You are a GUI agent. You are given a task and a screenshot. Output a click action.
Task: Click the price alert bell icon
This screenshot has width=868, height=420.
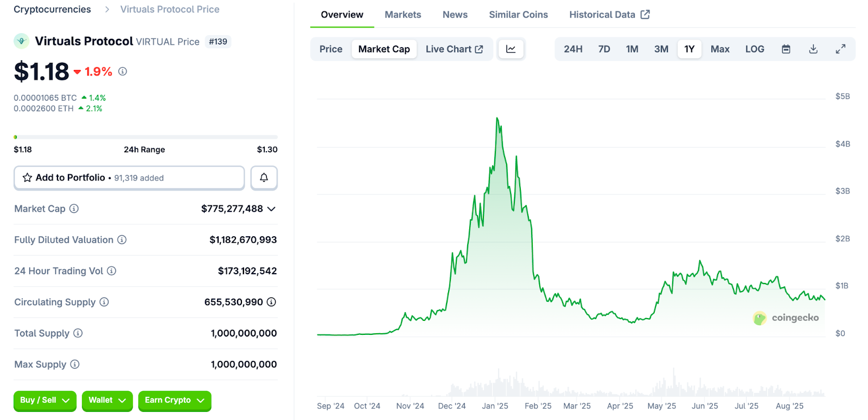(x=264, y=178)
